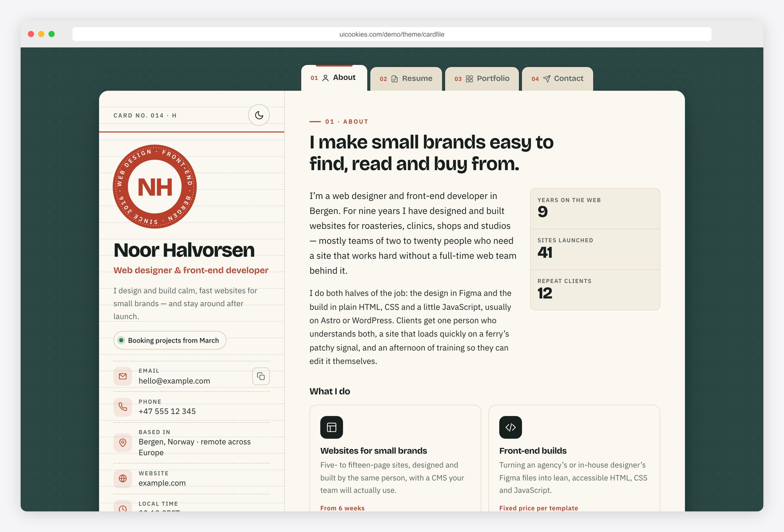Open the example.com website link
Viewport: 784px width, 532px height.
(x=162, y=483)
